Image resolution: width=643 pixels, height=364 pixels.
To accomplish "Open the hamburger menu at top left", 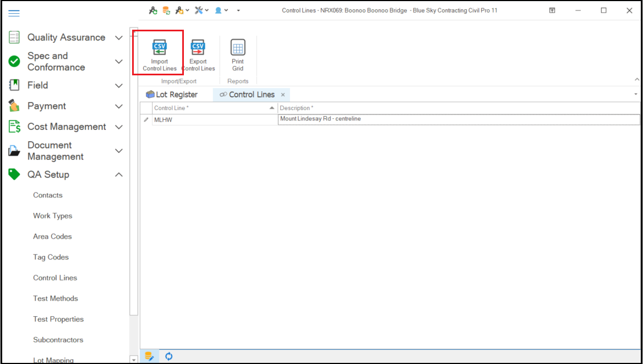I will 14,13.
